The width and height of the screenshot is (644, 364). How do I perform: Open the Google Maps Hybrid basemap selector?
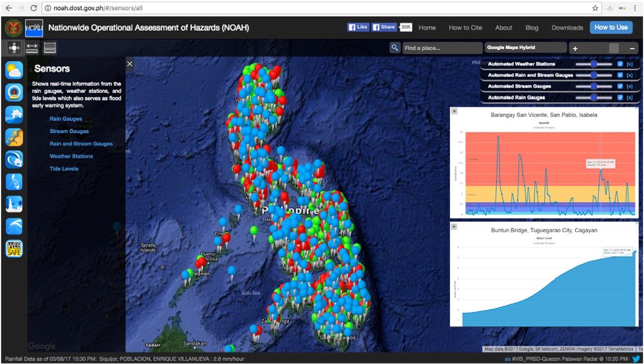pyautogui.click(x=525, y=47)
